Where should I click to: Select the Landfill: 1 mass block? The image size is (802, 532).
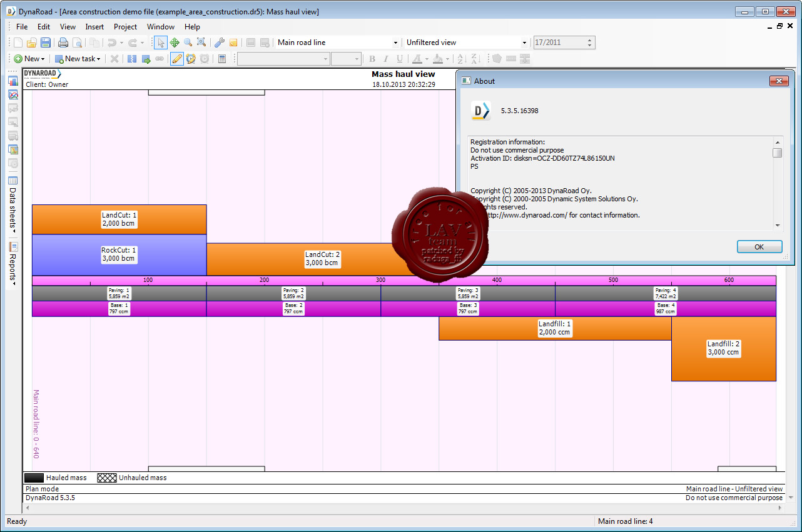pyautogui.click(x=555, y=328)
